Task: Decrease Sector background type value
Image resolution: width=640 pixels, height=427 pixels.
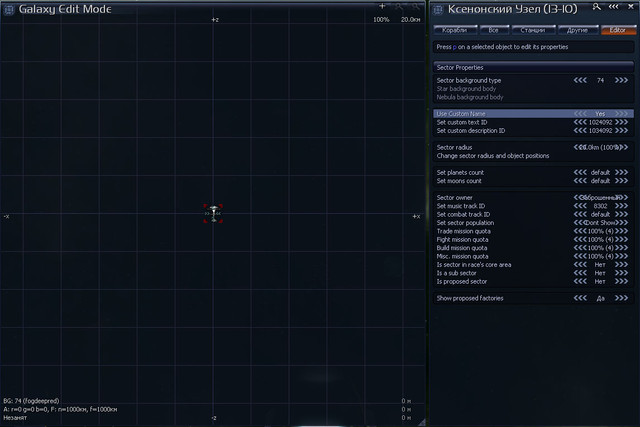Action: [x=580, y=80]
